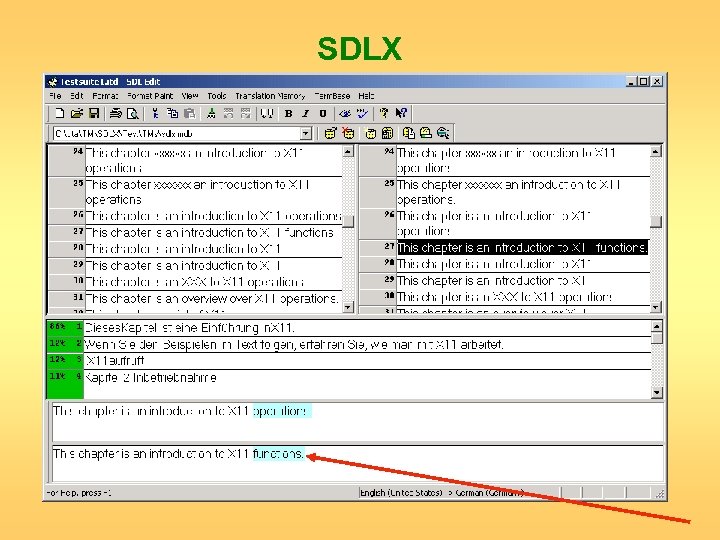Click the left pane scrollbar thumb
Screen dimensions: 720x540
pyautogui.click(x=348, y=221)
